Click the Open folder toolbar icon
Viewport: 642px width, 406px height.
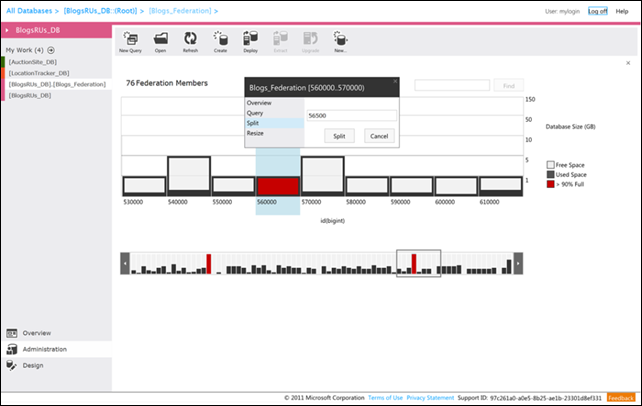pyautogui.click(x=160, y=42)
